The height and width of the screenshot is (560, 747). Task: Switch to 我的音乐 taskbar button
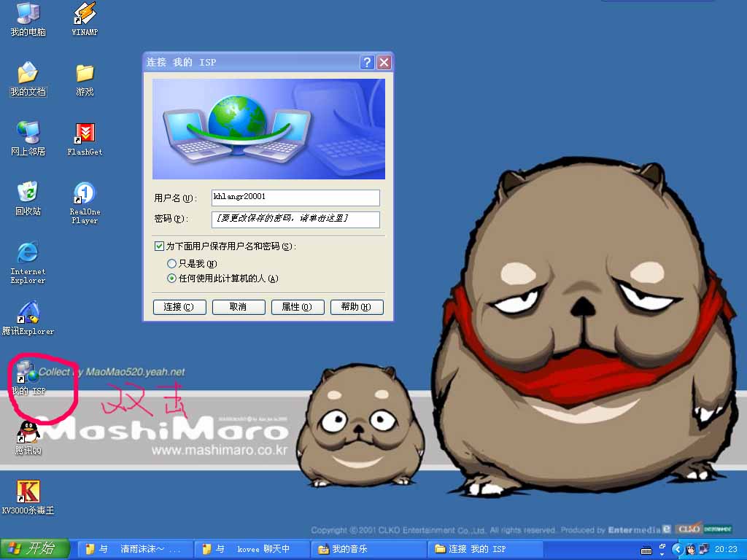point(369,550)
